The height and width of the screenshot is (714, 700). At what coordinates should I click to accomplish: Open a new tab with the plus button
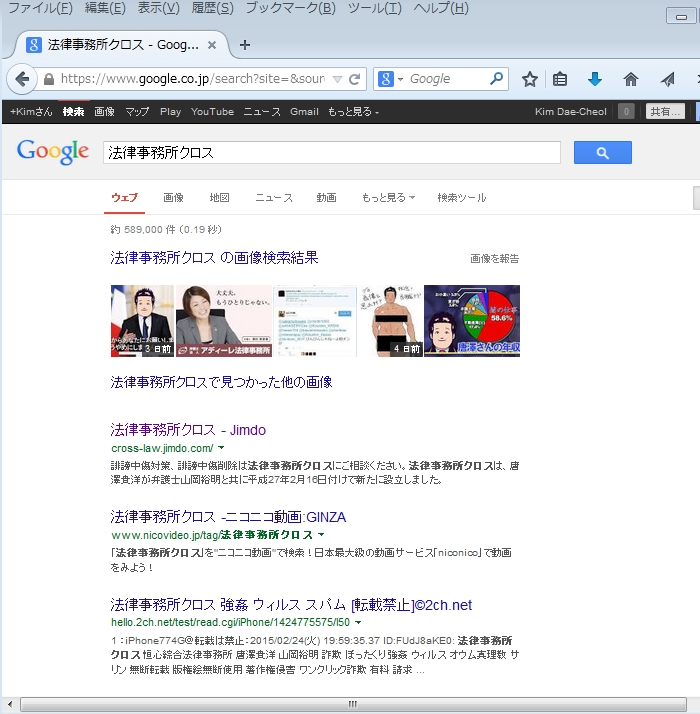coord(245,45)
